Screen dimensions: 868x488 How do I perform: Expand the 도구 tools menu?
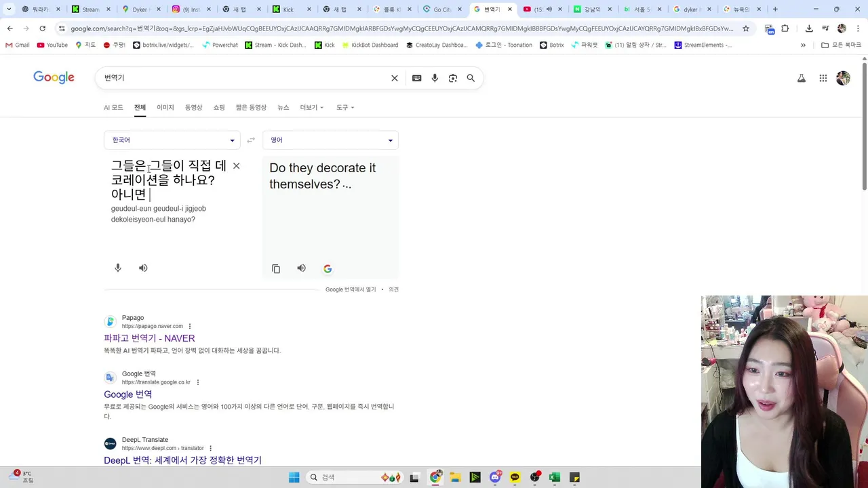[x=345, y=107]
